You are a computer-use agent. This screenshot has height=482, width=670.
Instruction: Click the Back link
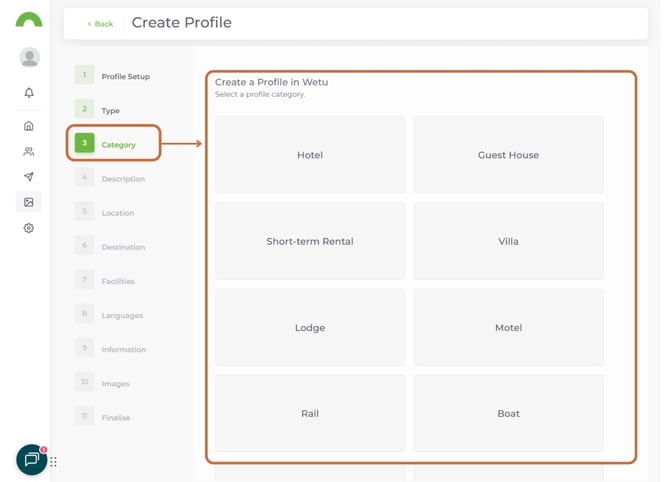tap(100, 24)
